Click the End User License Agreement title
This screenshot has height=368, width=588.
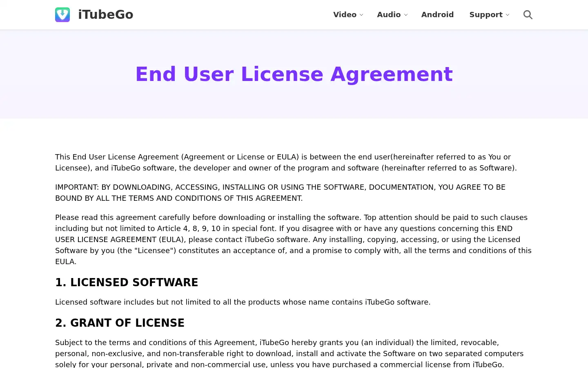294,74
